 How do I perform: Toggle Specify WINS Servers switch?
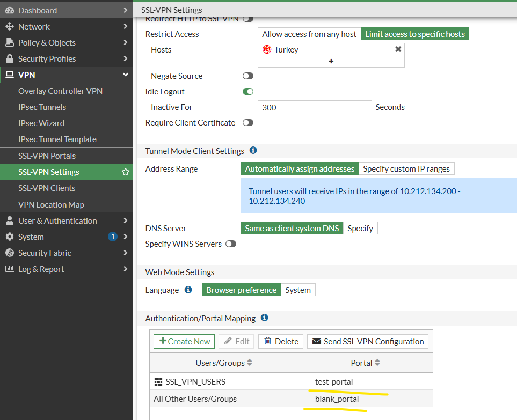(x=231, y=244)
